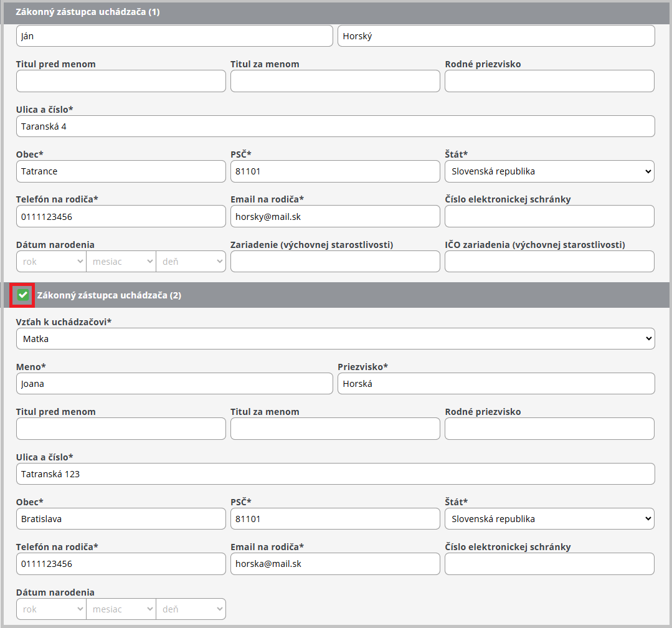Click the email field containing horsky@mail.sk
Screen dimensions: 672x628
[335, 216]
